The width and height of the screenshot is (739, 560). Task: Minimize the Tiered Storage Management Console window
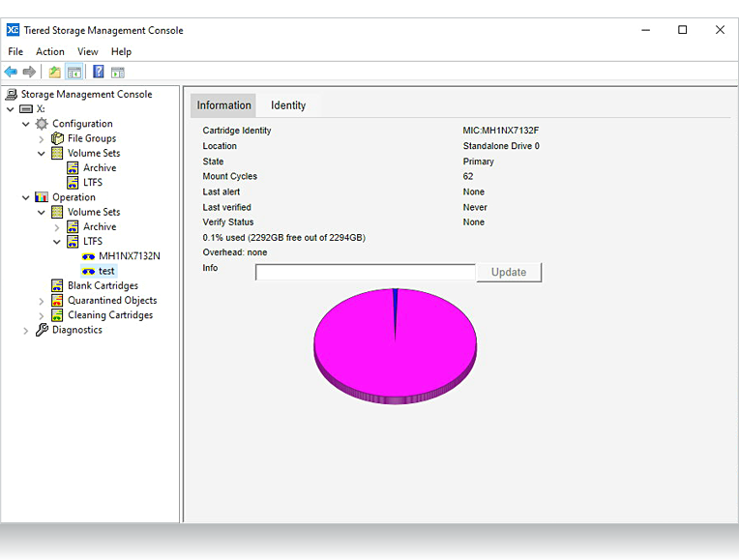pyautogui.click(x=646, y=30)
